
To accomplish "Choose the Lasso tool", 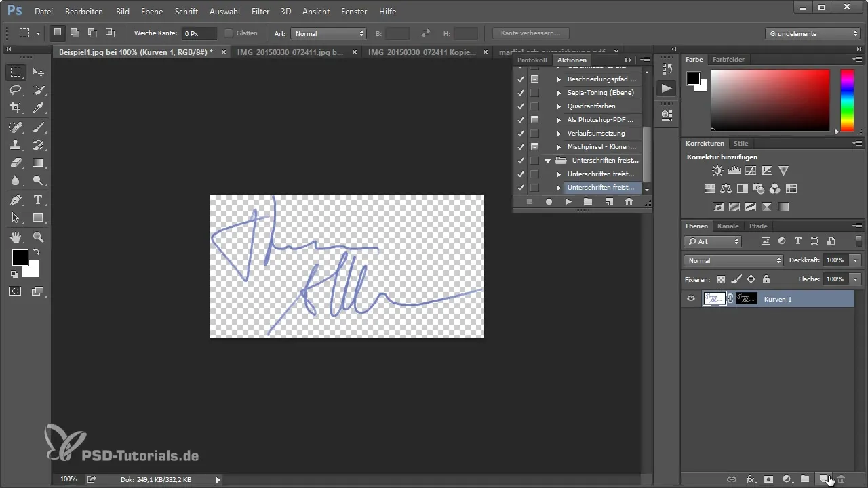I will [x=16, y=90].
